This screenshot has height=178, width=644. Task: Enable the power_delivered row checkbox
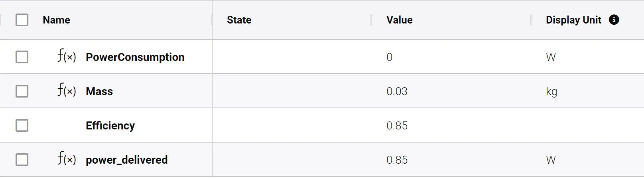(22, 160)
